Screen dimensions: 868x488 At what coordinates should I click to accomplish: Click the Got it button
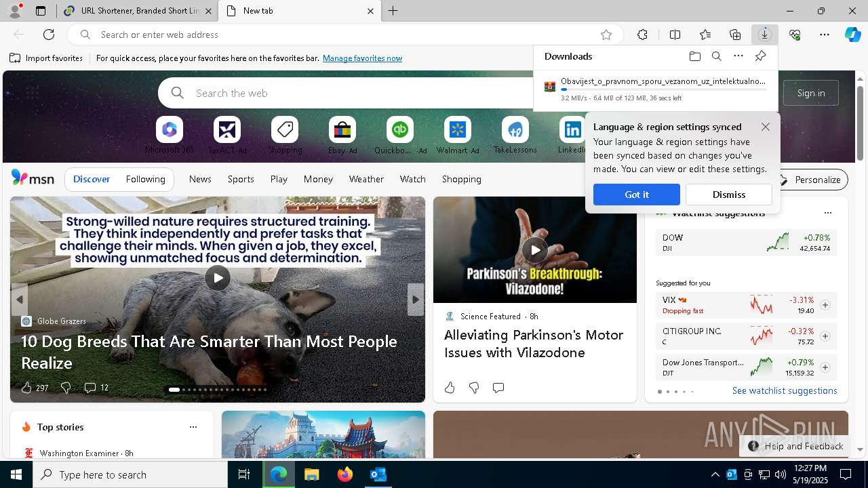pyautogui.click(x=637, y=195)
